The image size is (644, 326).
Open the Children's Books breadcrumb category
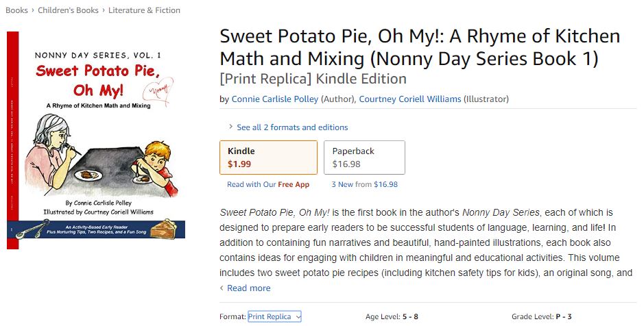click(68, 10)
